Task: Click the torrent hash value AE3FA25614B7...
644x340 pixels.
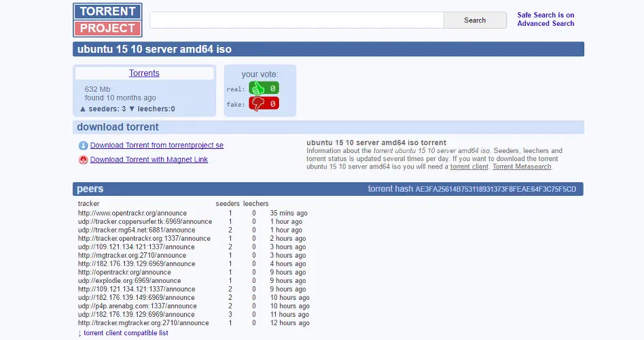Action: point(496,189)
